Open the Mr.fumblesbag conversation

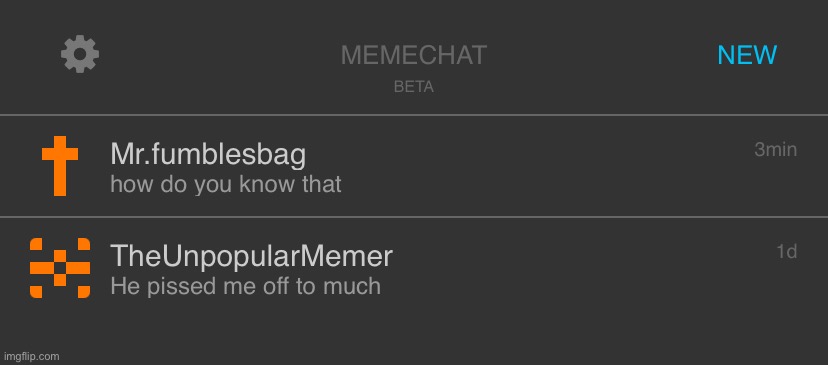[x=414, y=166]
